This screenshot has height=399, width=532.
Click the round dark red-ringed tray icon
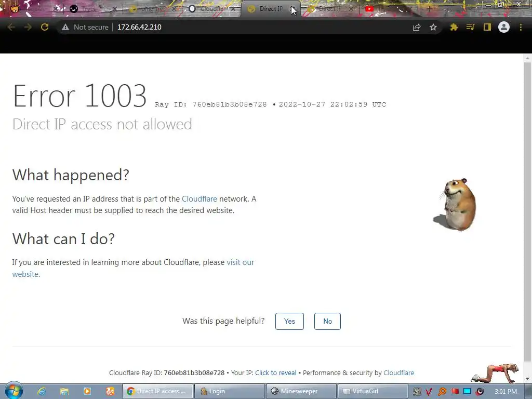(x=480, y=392)
